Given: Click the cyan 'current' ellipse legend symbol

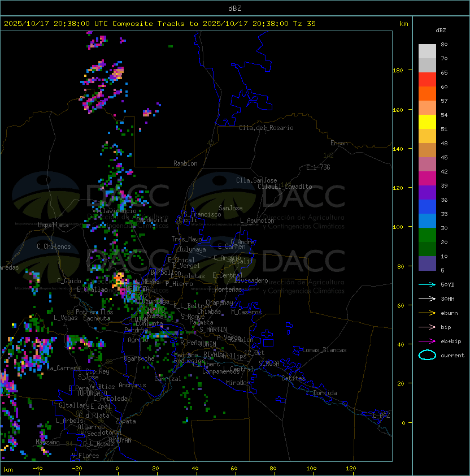Looking at the screenshot, I should point(427,355).
